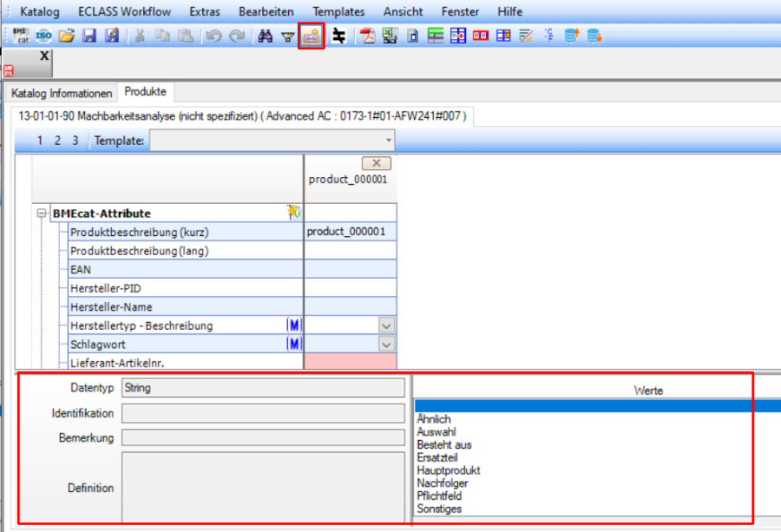The image size is (781, 532).
Task: Click the BMEcat toolbar icon
Action: (x=21, y=36)
